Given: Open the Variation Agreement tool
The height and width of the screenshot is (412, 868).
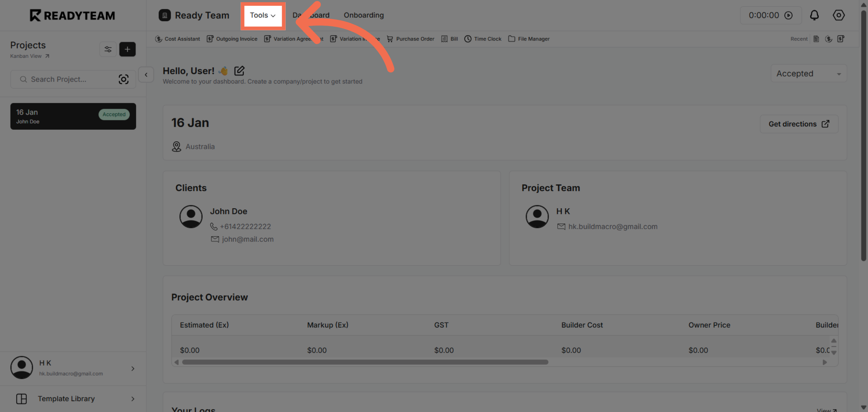Looking at the screenshot, I should coord(293,39).
